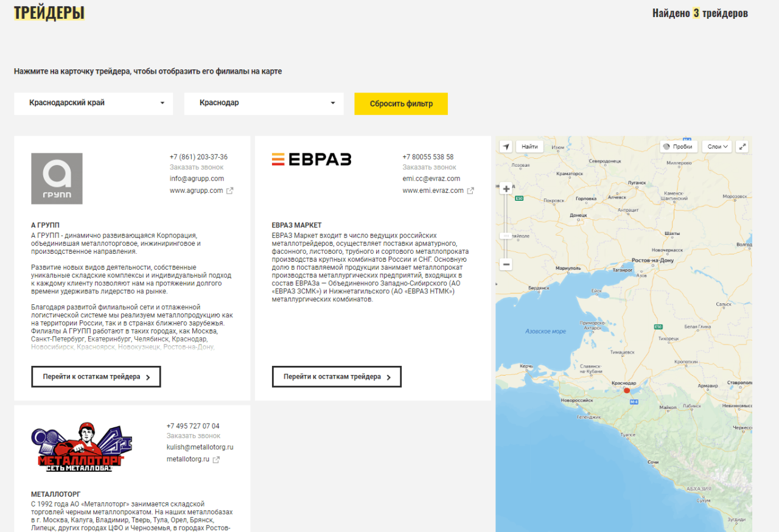Click the ТРЕЙДЕРЫ page heading
The image size is (779, 532).
click(x=49, y=13)
